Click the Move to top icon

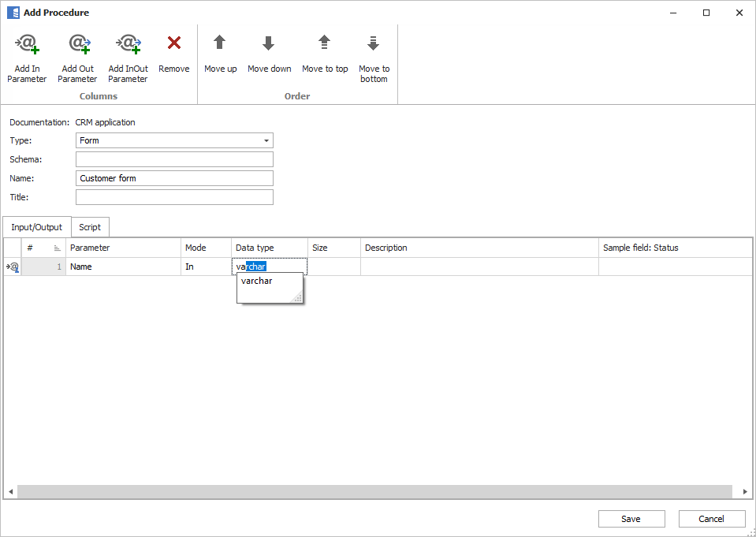pyautogui.click(x=324, y=43)
